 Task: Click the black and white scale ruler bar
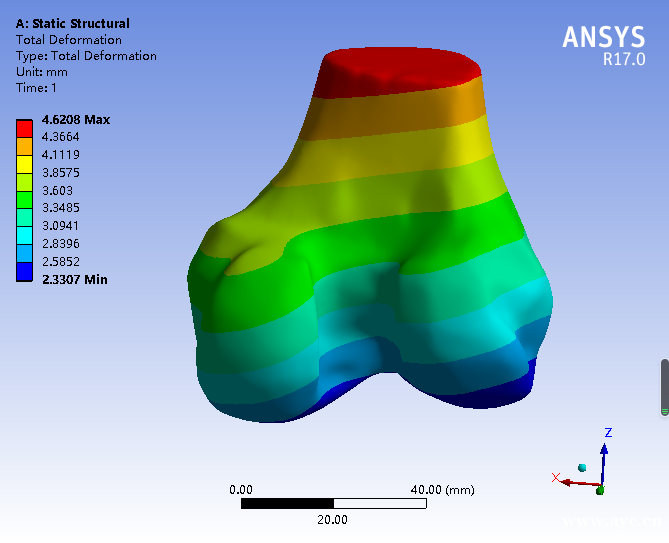333,504
